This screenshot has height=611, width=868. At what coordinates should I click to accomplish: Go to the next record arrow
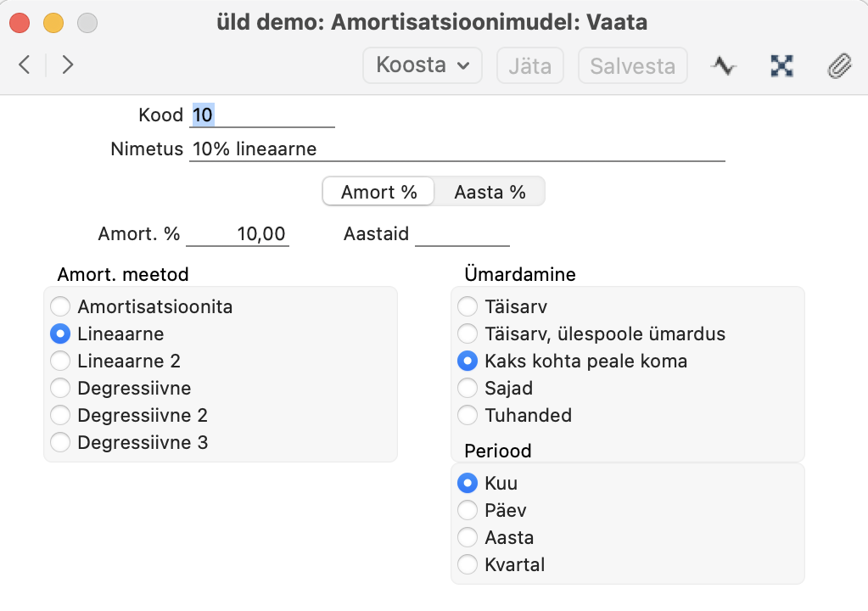click(x=68, y=65)
